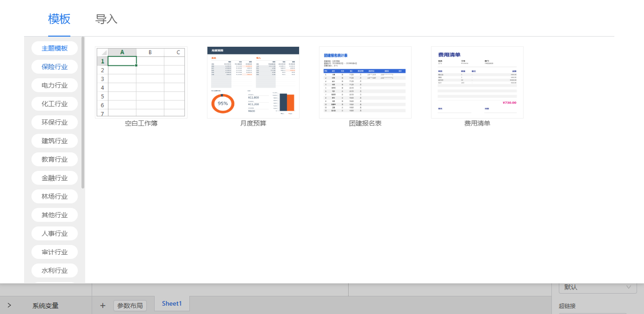644x314 pixels.
Task: Click the 超链接 label
Action: pyautogui.click(x=567, y=306)
